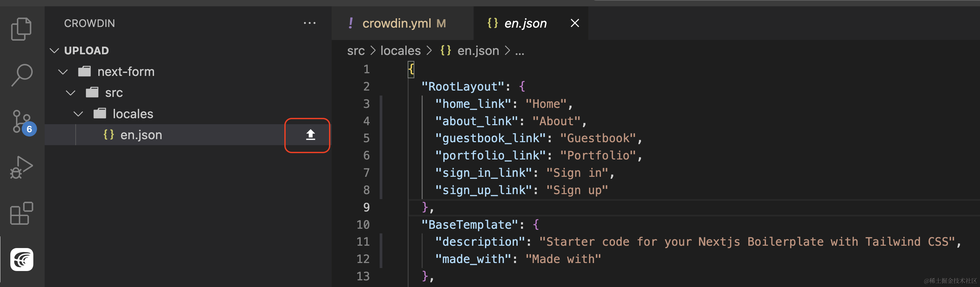Click locales in the breadcrumb path
This screenshot has width=980, height=287.
(400, 51)
